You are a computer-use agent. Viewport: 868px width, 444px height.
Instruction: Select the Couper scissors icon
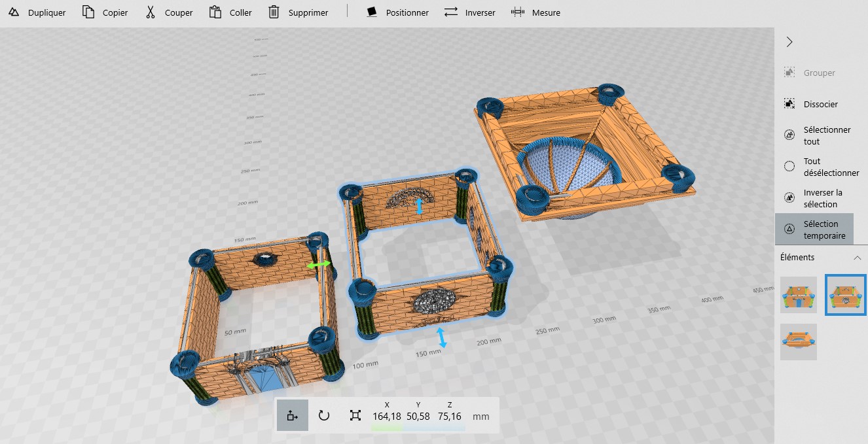pos(151,12)
